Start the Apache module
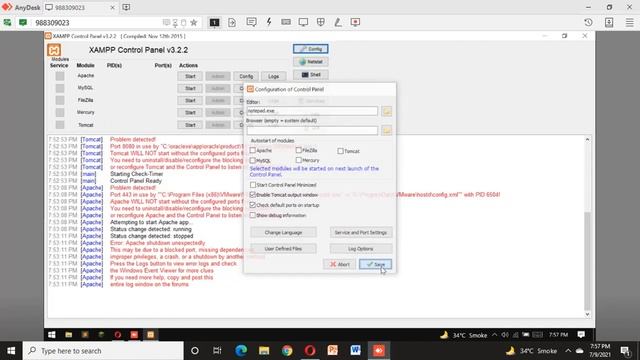The height and width of the screenshot is (360, 640). 190,76
